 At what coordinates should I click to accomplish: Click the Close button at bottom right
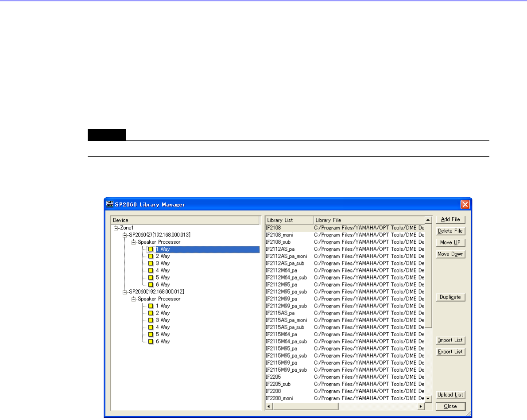450,407
